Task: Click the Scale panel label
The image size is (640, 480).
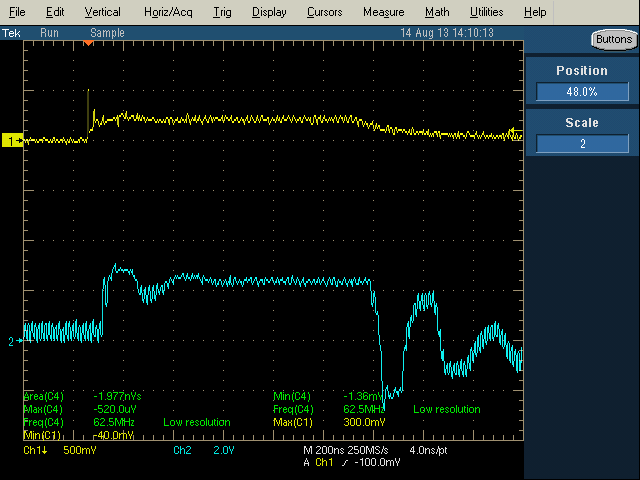Action: click(582, 122)
